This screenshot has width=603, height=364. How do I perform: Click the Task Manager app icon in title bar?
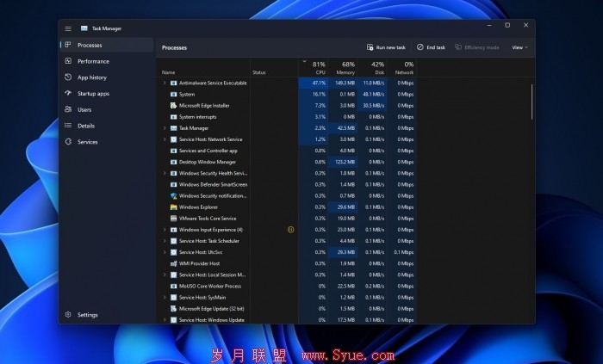click(x=84, y=28)
